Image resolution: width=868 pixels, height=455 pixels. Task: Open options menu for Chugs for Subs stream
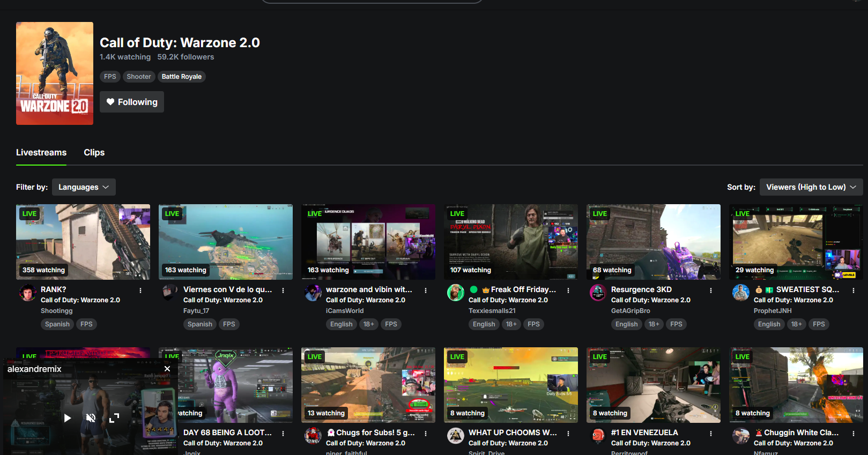426,434
